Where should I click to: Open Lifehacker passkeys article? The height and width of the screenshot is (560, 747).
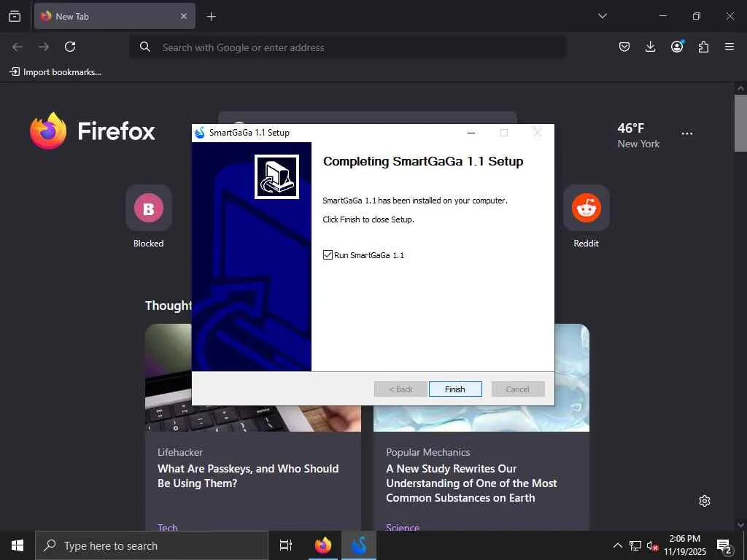pos(248,475)
